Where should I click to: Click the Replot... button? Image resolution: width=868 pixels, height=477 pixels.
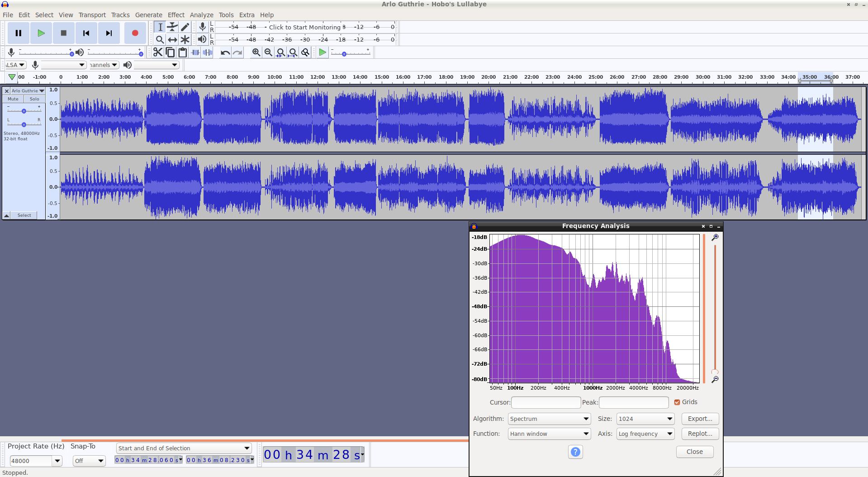click(x=700, y=434)
